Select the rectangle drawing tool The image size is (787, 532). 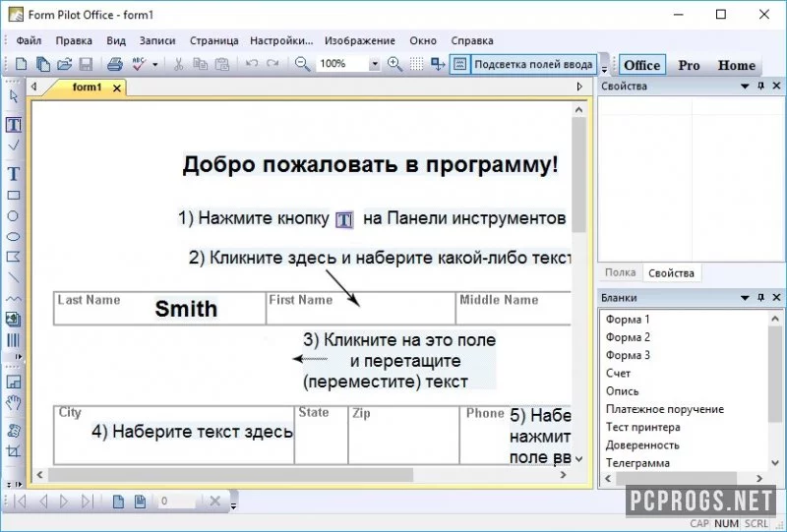pyautogui.click(x=14, y=196)
